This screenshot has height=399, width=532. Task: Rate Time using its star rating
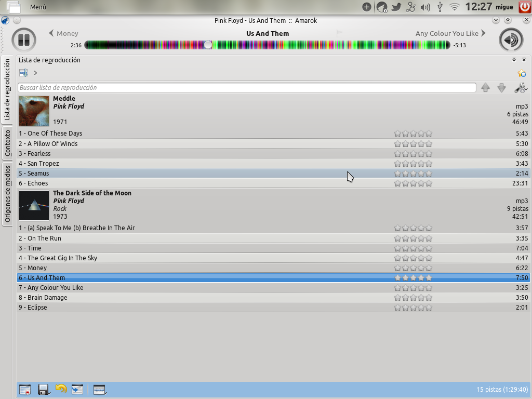point(413,248)
